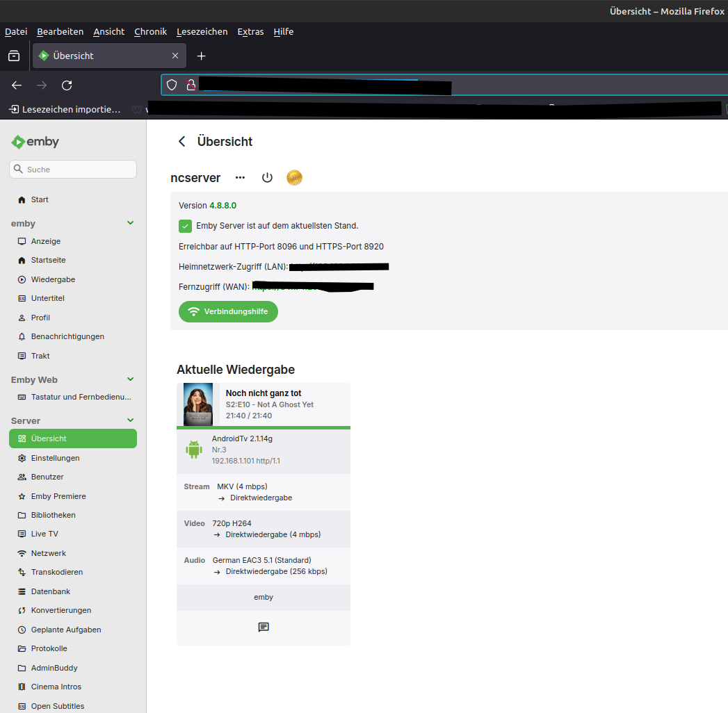728x713 pixels.
Task: Open Emby Premiere page
Action: pyautogui.click(x=73, y=496)
